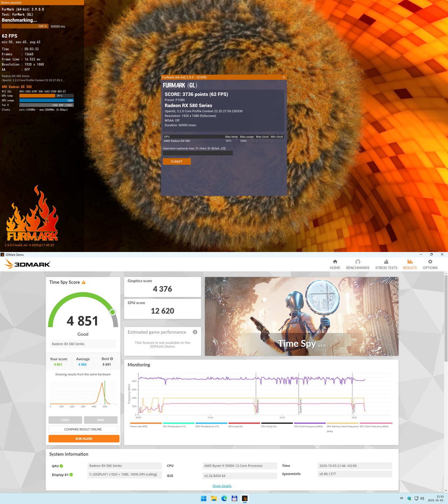Click the FurMark 100 % benchmark progress bar

click(25, 26)
